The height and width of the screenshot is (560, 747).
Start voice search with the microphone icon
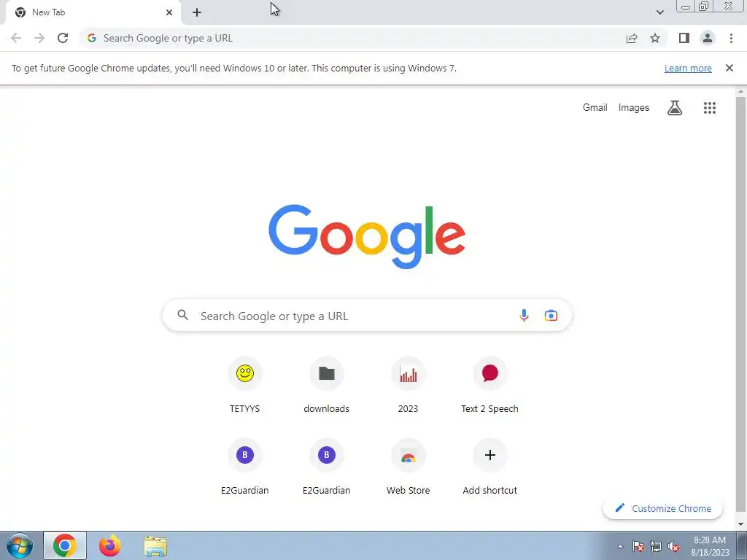point(524,315)
